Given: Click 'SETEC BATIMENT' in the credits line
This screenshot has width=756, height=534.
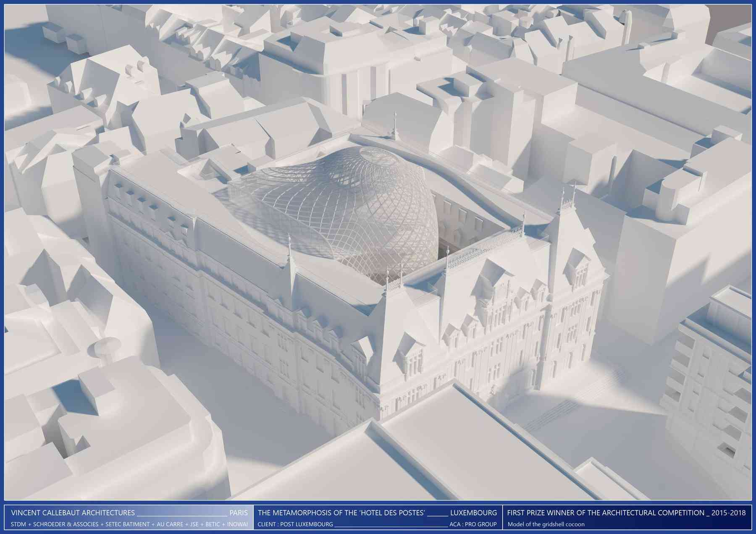Looking at the screenshot, I should [128, 524].
